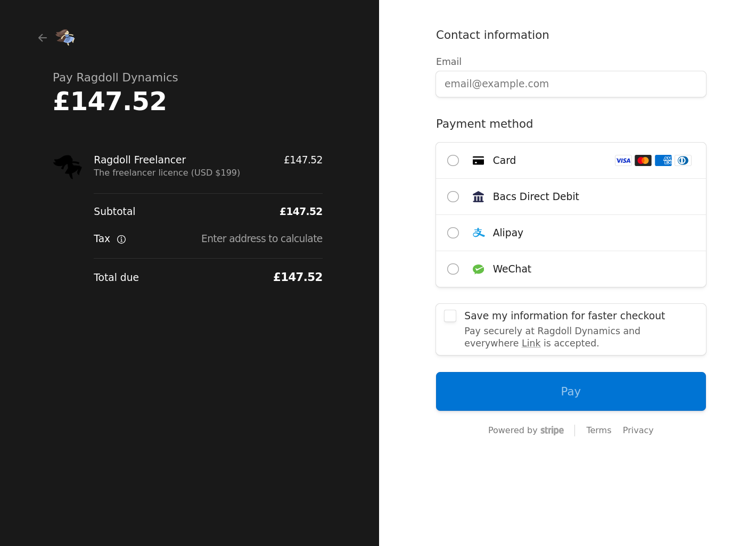This screenshot has width=756, height=546.
Task: Click the Tax info icon
Action: coord(121,239)
